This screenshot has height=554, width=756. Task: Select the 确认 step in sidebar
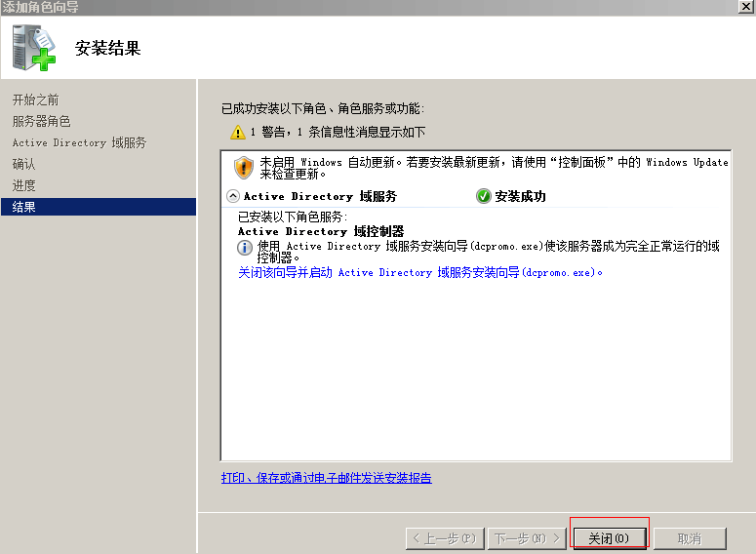[x=23, y=164]
